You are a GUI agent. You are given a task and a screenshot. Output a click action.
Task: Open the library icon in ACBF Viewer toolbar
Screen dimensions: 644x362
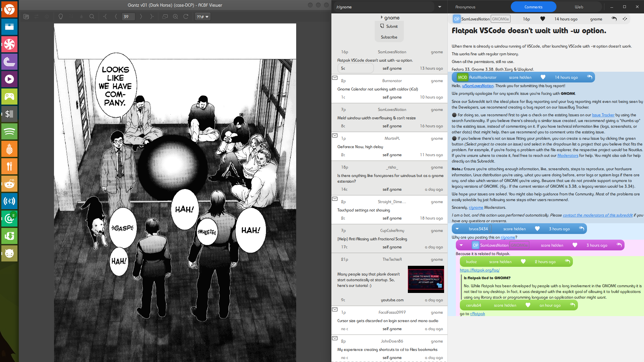[26, 16]
